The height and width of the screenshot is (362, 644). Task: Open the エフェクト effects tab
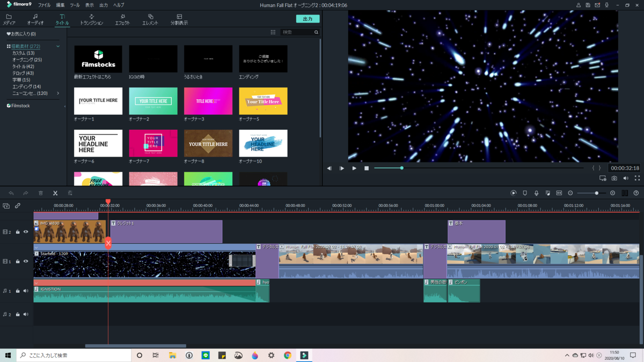(122, 20)
